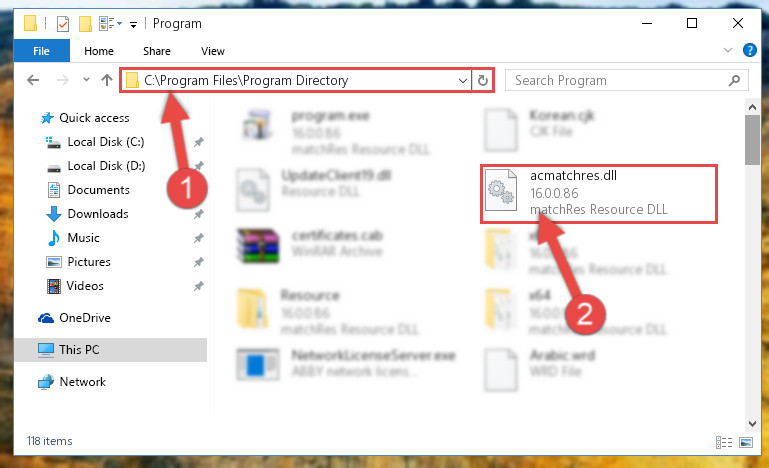
Task: Open the File menu
Action: pos(42,51)
